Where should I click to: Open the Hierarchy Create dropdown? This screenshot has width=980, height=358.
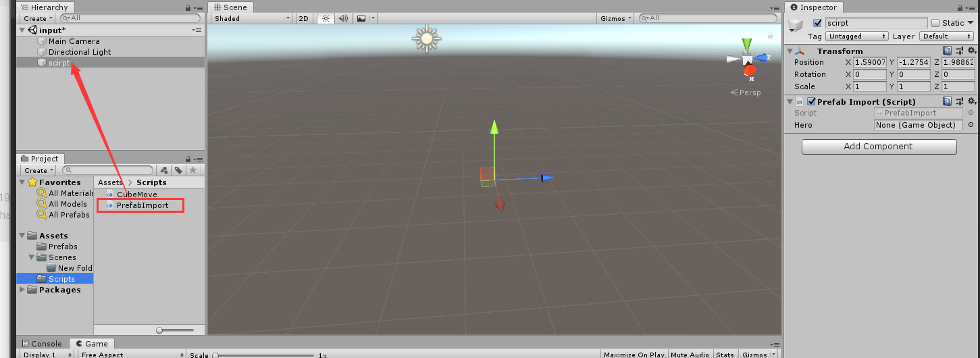(38, 18)
